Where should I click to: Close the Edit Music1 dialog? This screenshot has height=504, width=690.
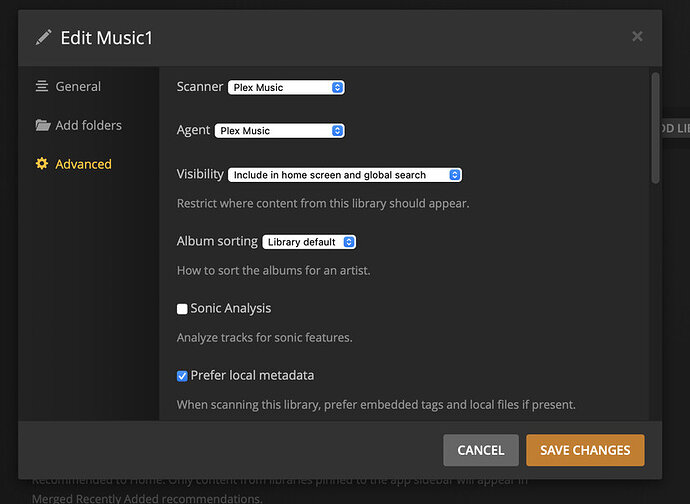(x=637, y=37)
